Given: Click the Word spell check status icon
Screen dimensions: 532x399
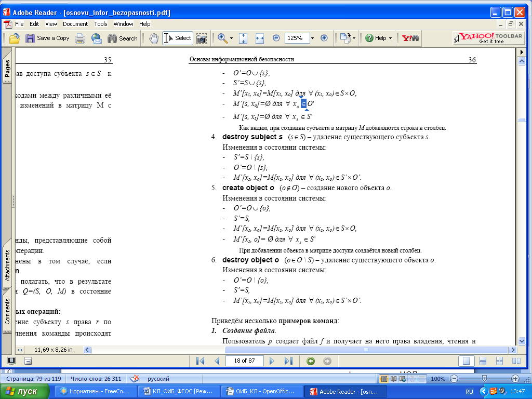Looking at the screenshot, I should (135, 379).
